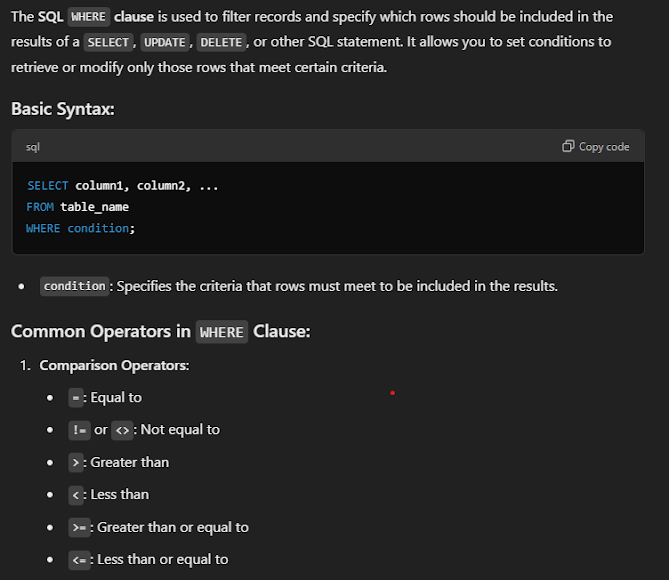This screenshot has height=580, width=669.
Task: Click the "<=" operator chip
Action: point(79,560)
